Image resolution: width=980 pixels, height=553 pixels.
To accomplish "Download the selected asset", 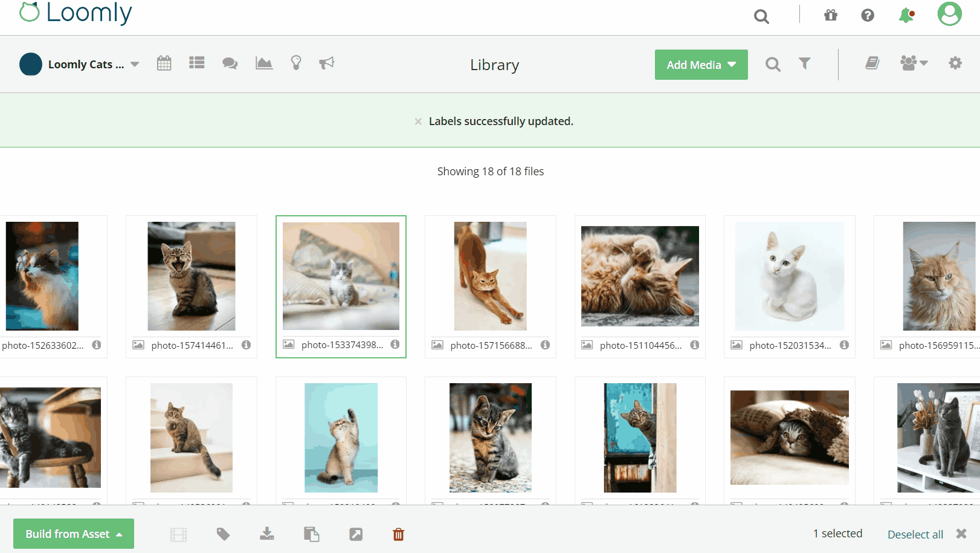I will click(x=267, y=534).
